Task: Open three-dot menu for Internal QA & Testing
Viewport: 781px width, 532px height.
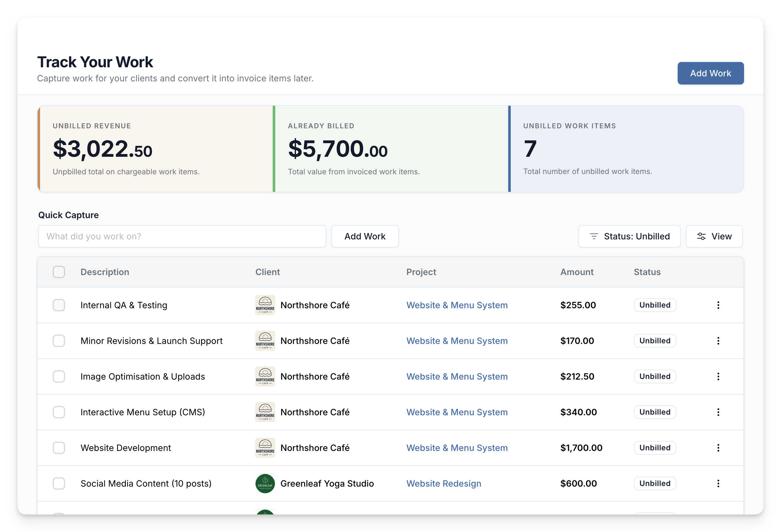Action: pos(718,305)
